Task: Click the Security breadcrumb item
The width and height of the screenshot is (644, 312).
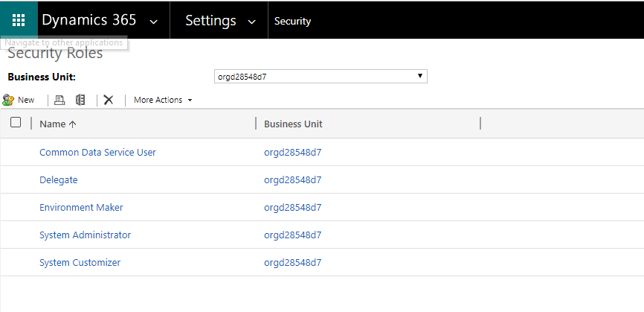Action: pos(292,22)
